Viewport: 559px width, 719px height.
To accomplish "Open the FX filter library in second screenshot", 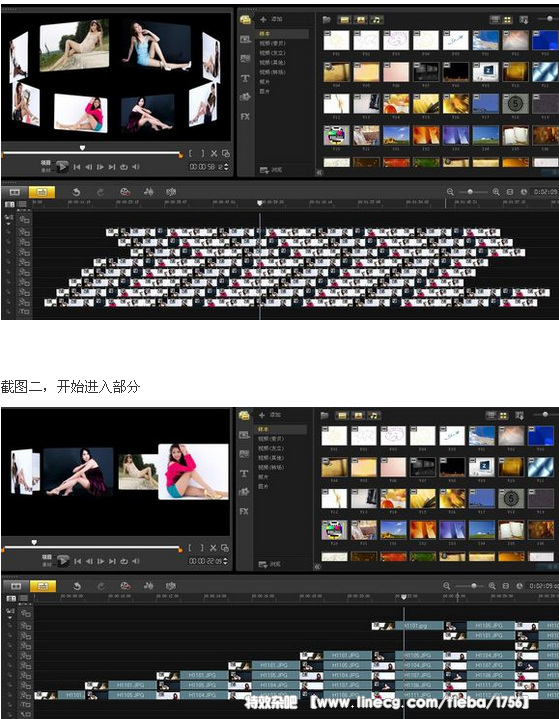I will coord(244,511).
